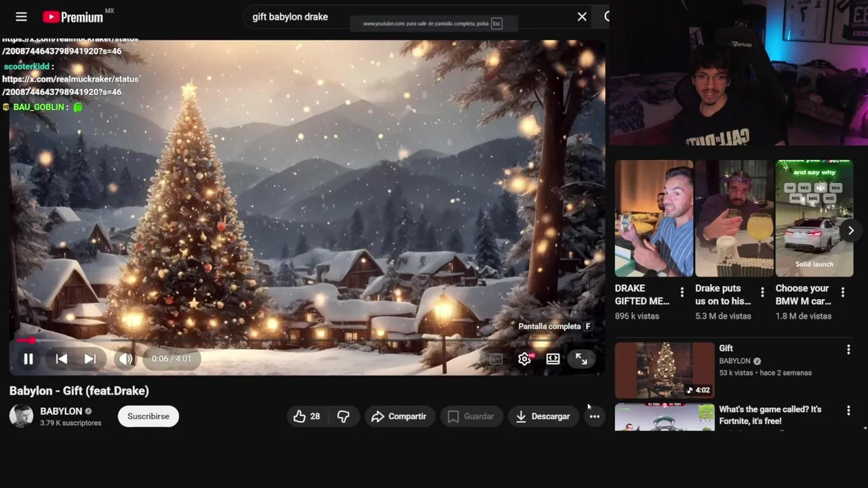Share the video via Compartir
The image size is (868, 488).
(399, 416)
